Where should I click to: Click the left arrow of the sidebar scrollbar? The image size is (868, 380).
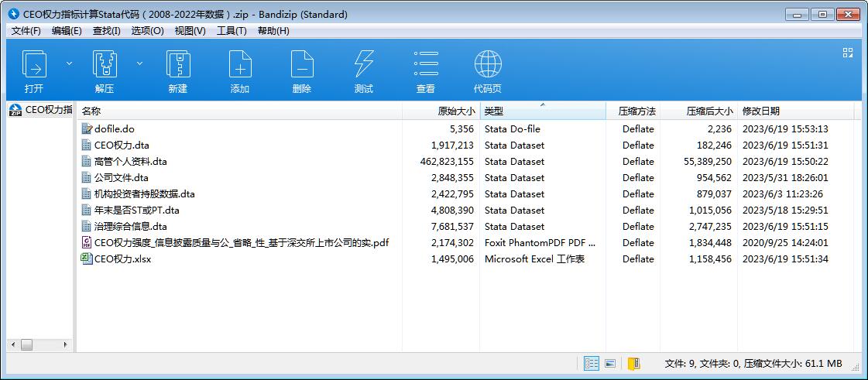click(x=12, y=344)
